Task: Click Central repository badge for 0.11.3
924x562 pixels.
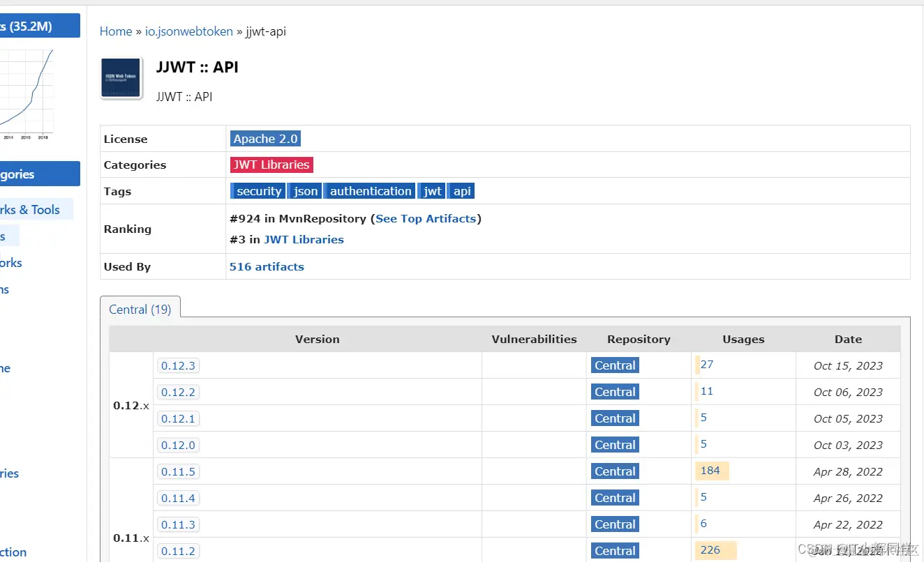Action: 615,524
